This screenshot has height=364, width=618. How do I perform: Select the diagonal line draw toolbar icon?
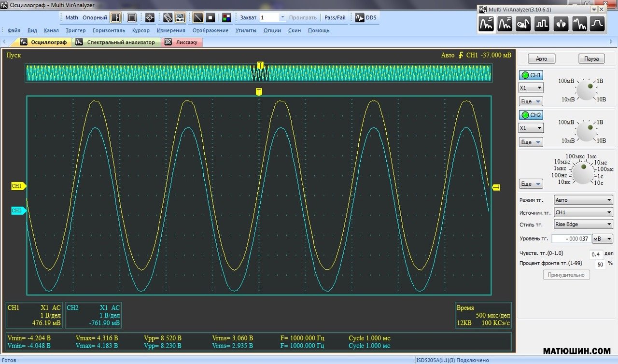(198, 18)
